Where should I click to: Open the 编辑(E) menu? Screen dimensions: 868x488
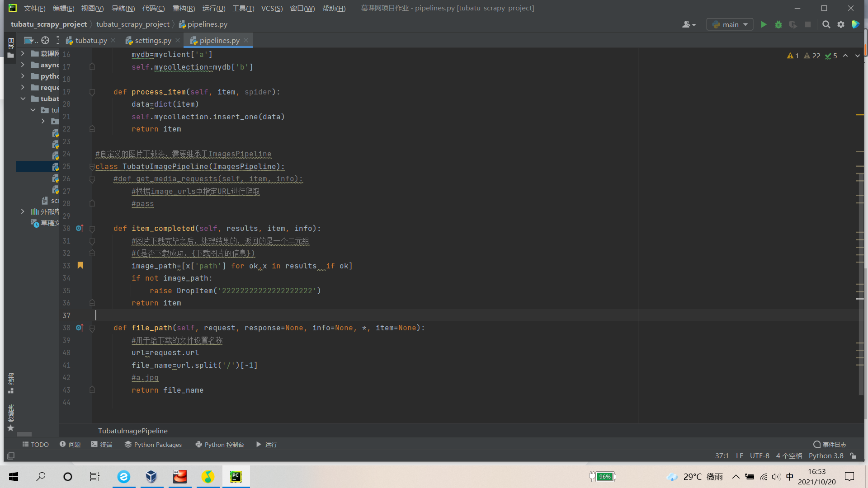pos(63,8)
